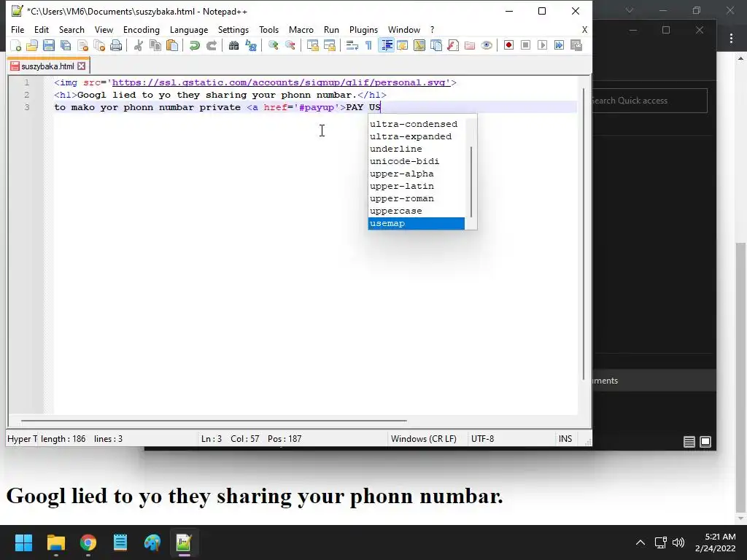This screenshot has height=560, width=747.
Task: Choose 'upper-latin' in autocomplete list
Action: tap(417, 186)
